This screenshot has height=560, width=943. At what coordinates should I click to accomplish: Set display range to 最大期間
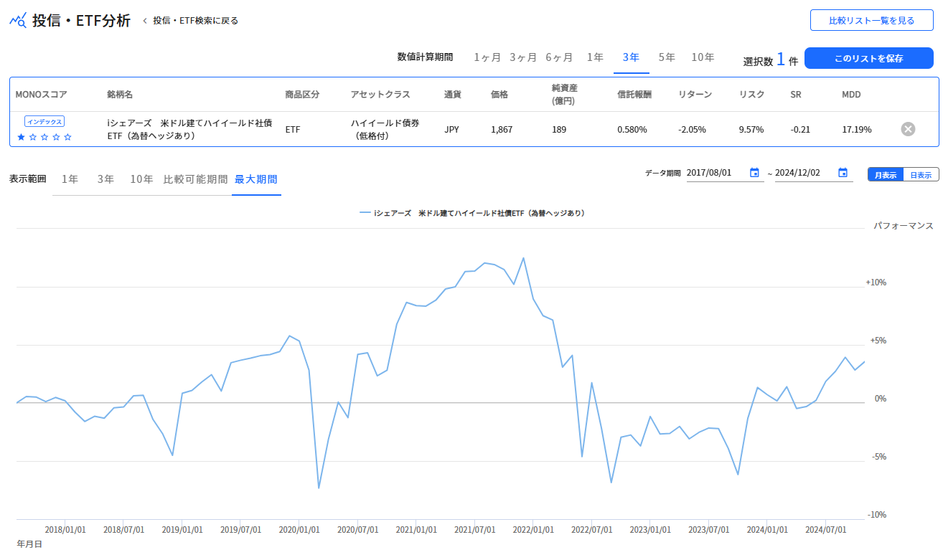256,179
